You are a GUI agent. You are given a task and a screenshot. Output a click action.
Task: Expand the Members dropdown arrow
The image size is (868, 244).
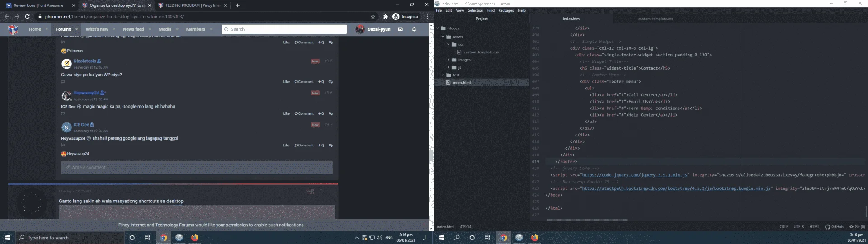(x=211, y=29)
